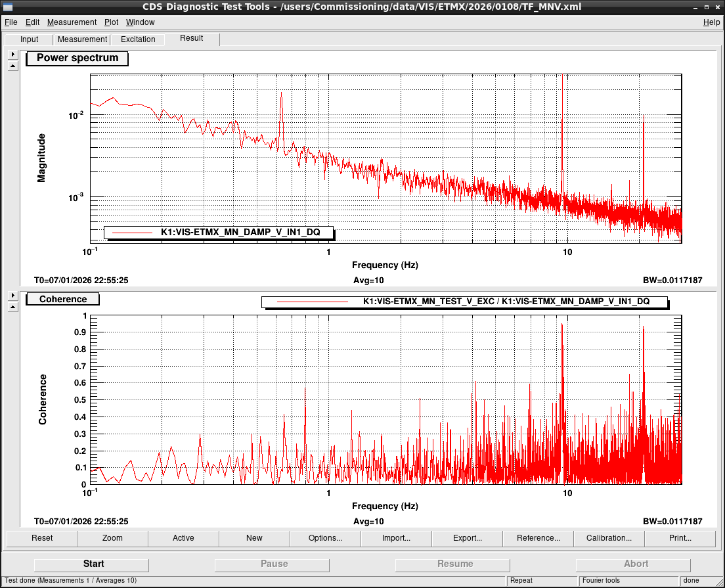The width and height of the screenshot is (725, 588).
Task: Switch to the Measurement tab
Action: (82, 39)
